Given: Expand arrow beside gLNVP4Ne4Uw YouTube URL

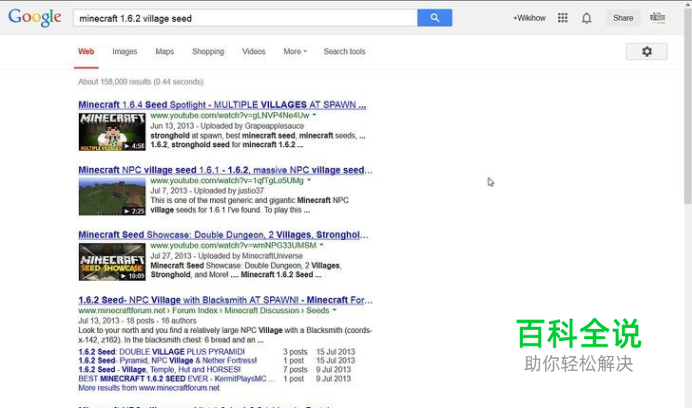Looking at the screenshot, I should coord(315,115).
